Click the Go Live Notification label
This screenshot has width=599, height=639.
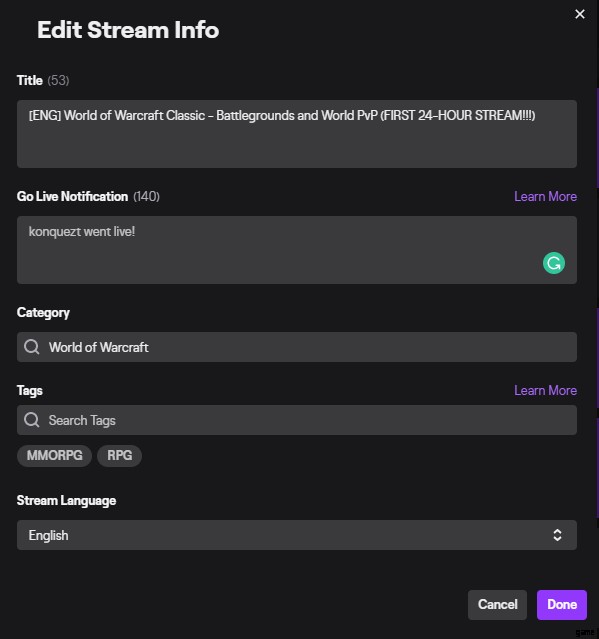point(72,196)
